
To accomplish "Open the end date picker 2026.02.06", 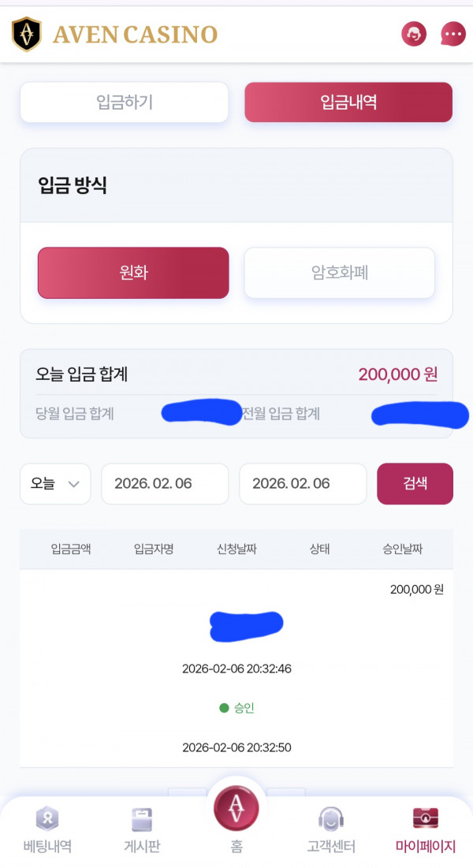I will (303, 483).
